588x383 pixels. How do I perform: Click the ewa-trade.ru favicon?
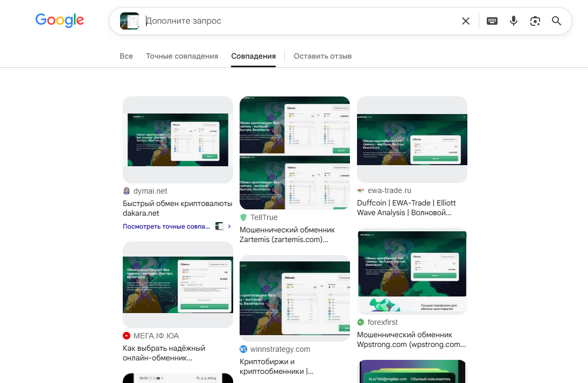361,190
